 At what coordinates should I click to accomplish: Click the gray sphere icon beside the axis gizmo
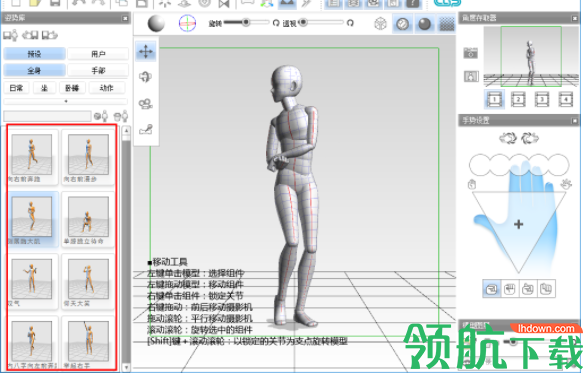tap(156, 23)
